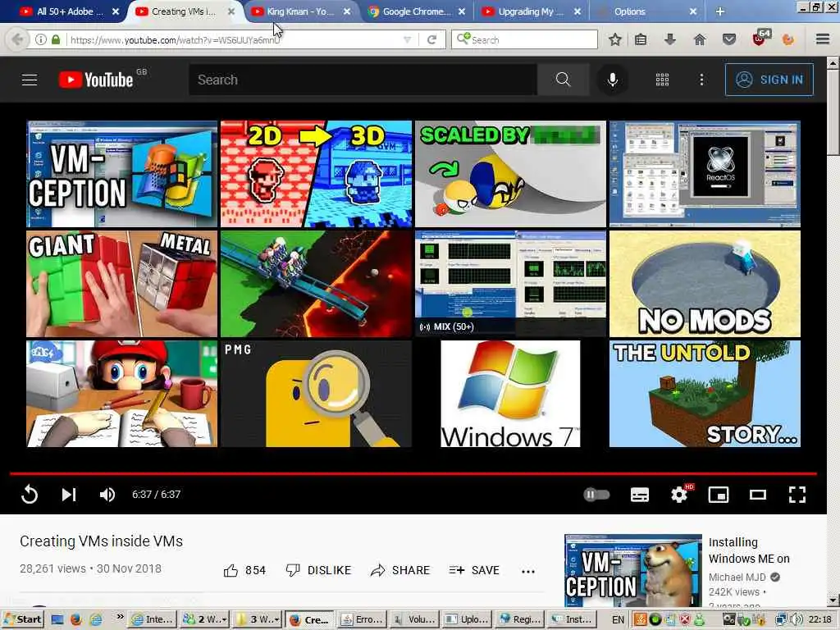840x630 pixels.
Task: Open THE UNTOLD STORY suggested video
Action: point(705,394)
